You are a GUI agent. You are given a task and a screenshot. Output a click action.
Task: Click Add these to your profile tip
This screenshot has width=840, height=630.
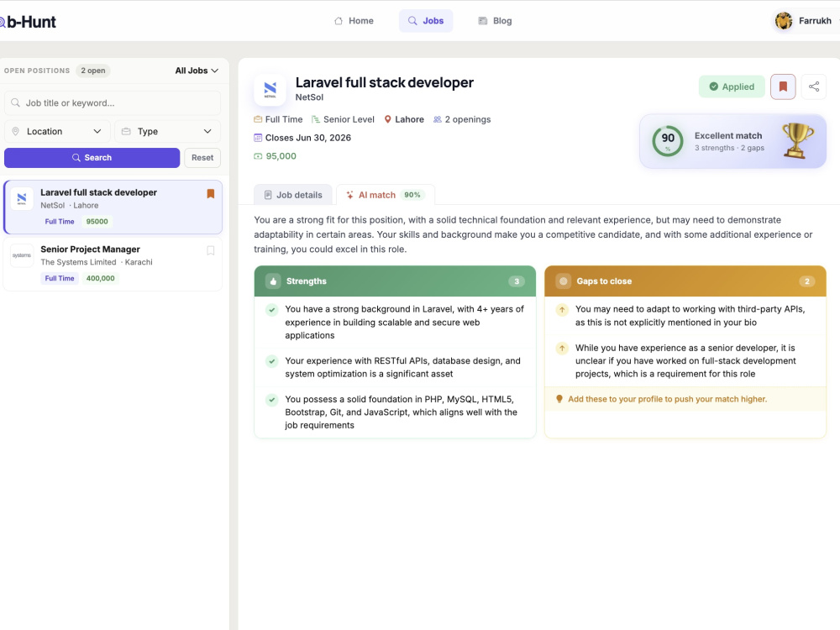coord(667,399)
